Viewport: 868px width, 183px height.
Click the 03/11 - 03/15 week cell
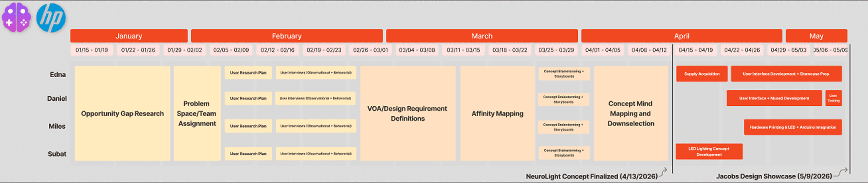(x=463, y=50)
